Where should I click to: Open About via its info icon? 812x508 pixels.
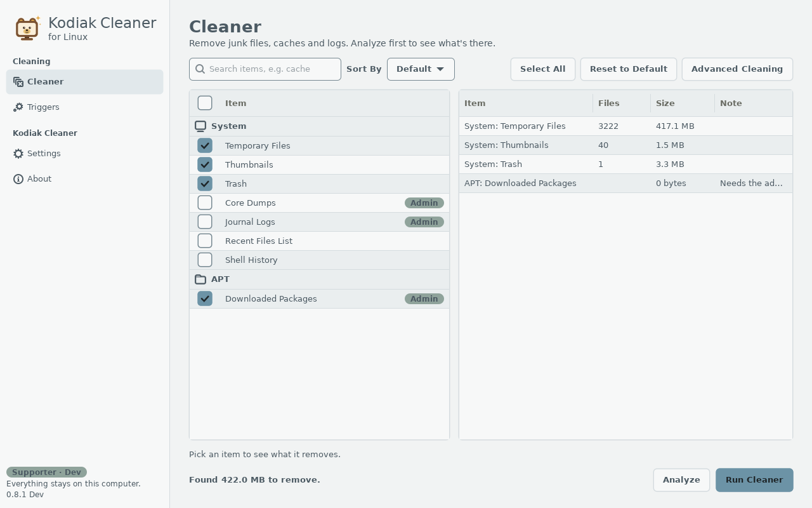[x=18, y=179]
